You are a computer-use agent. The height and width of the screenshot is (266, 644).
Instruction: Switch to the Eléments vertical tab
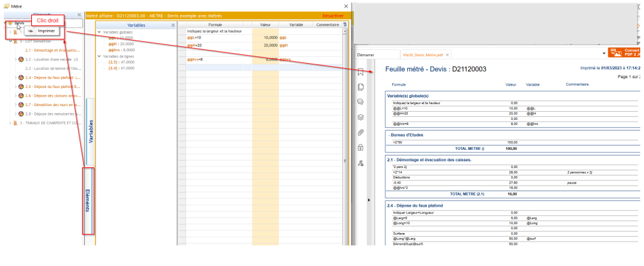[88, 201]
